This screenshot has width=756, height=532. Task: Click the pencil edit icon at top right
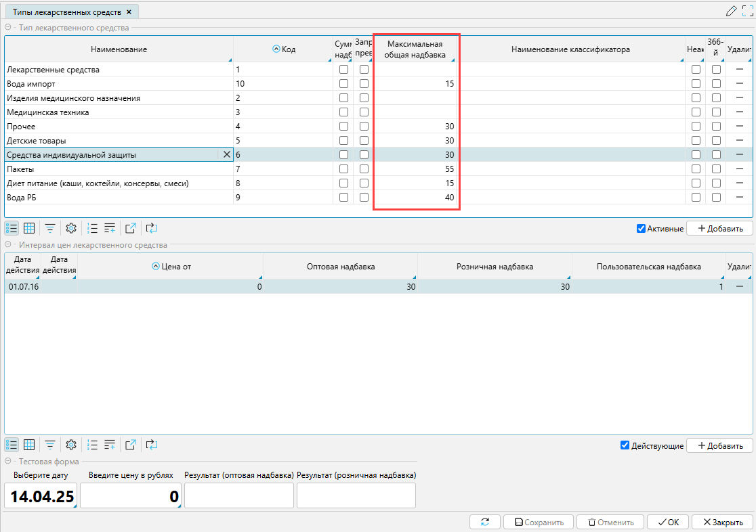[x=731, y=11]
